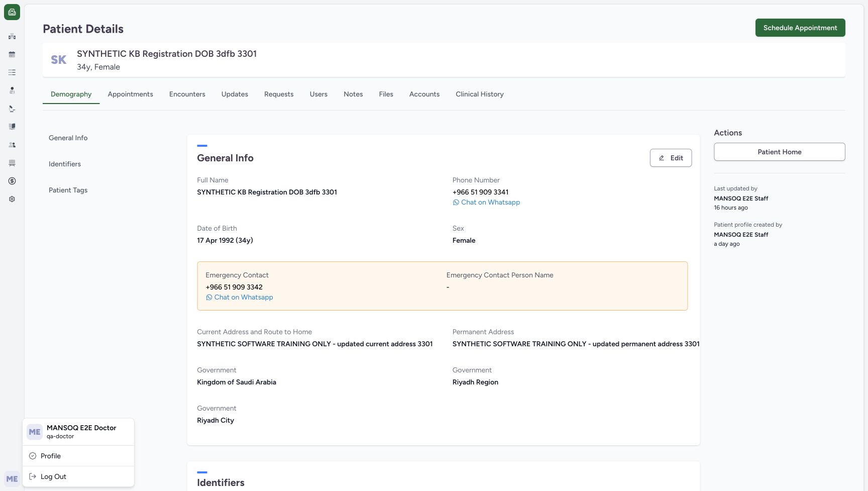Image resolution: width=868 pixels, height=491 pixels.
Task: Click the Patient Home button
Action: pyautogui.click(x=780, y=152)
